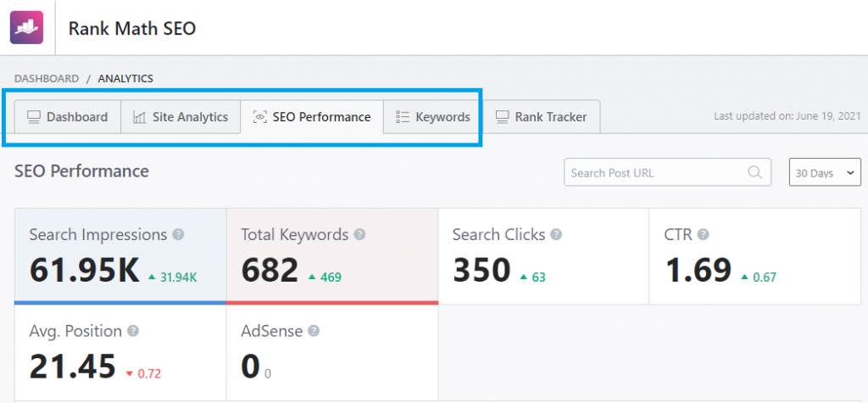Click the Search Post URL field
868x403 pixels.
pyautogui.click(x=667, y=172)
